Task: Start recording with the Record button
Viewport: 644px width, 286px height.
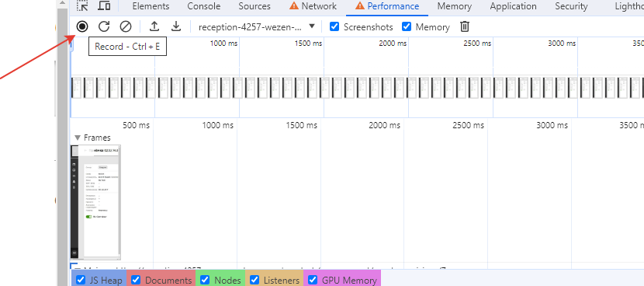Action: coord(82,26)
